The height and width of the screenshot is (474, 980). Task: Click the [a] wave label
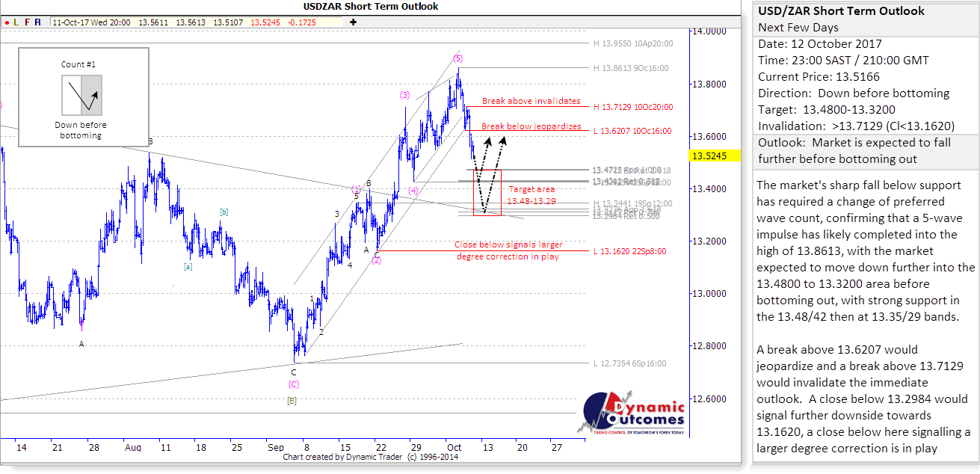[188, 265]
